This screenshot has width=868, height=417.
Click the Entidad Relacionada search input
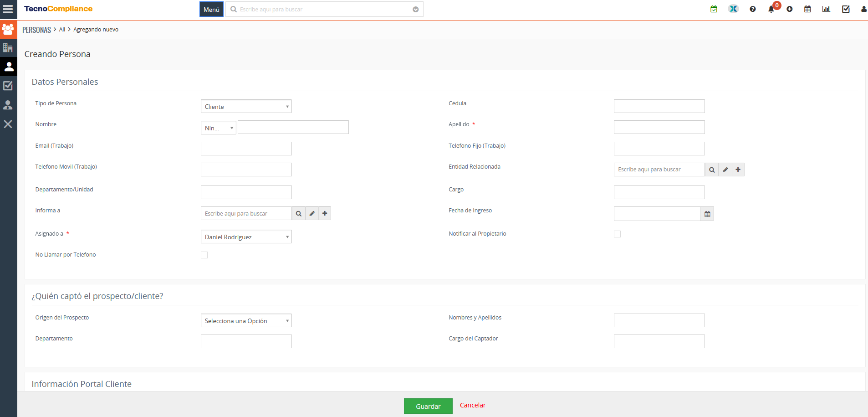coord(659,170)
